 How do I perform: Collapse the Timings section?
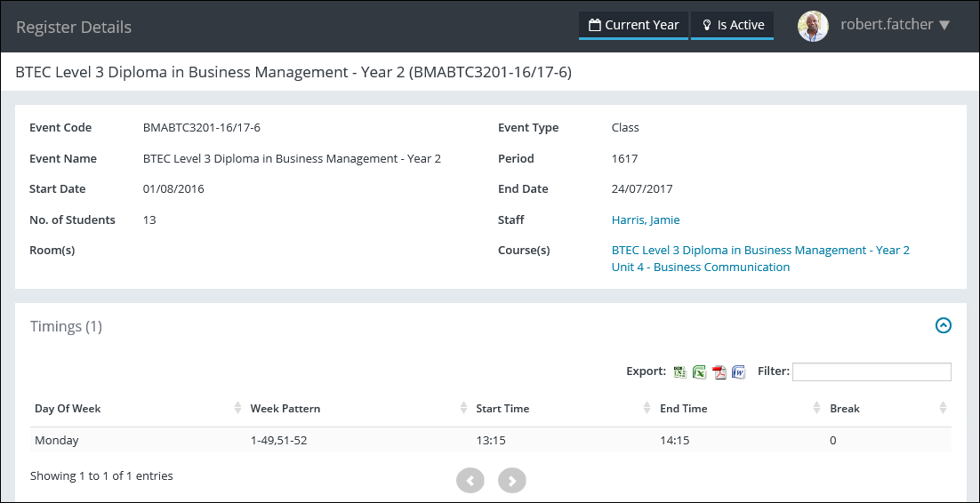pyautogui.click(x=944, y=326)
